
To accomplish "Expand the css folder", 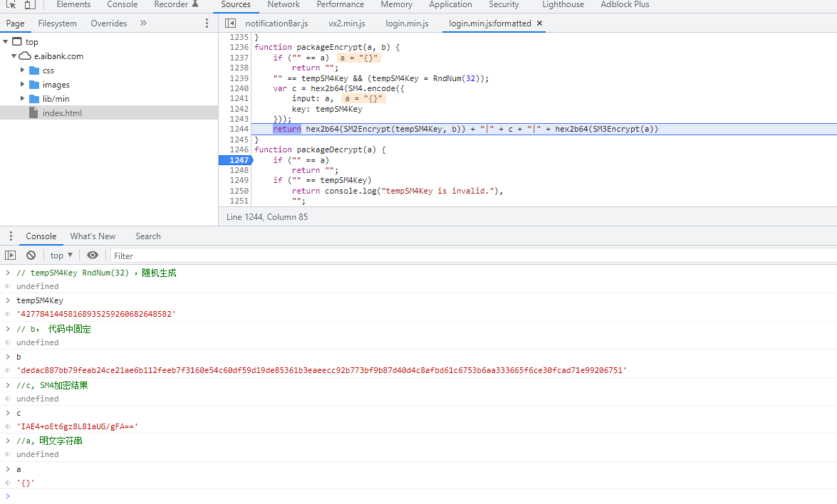I will tap(23, 70).
